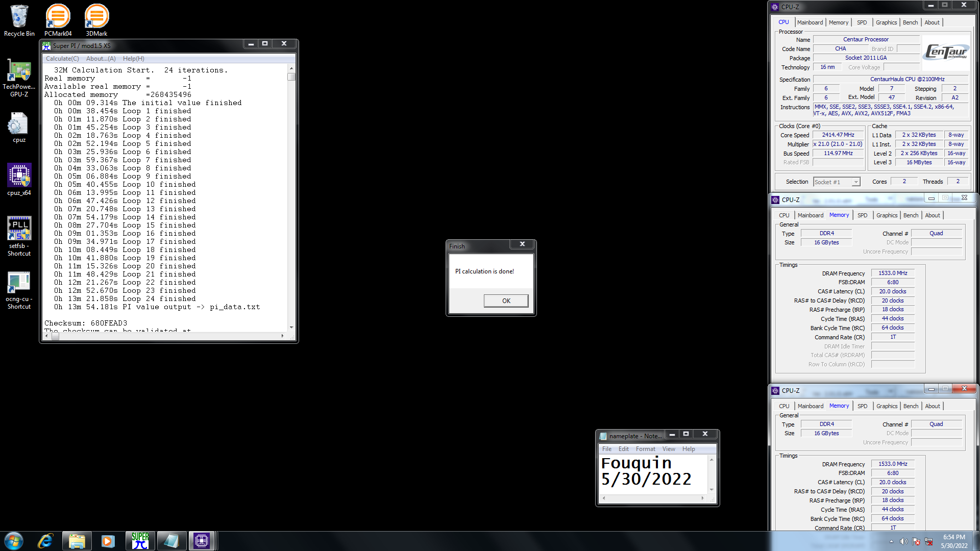Click the Checksum: 680FEAD3 line

click(86, 323)
